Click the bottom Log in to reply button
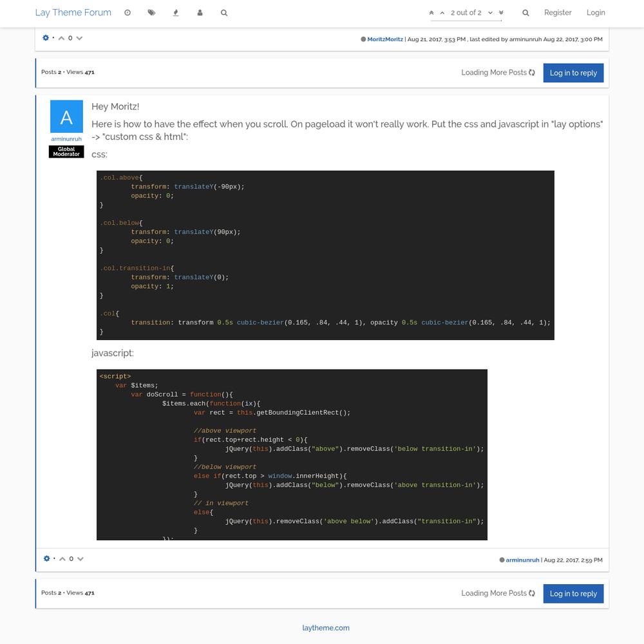The width and height of the screenshot is (644, 644). point(573,594)
